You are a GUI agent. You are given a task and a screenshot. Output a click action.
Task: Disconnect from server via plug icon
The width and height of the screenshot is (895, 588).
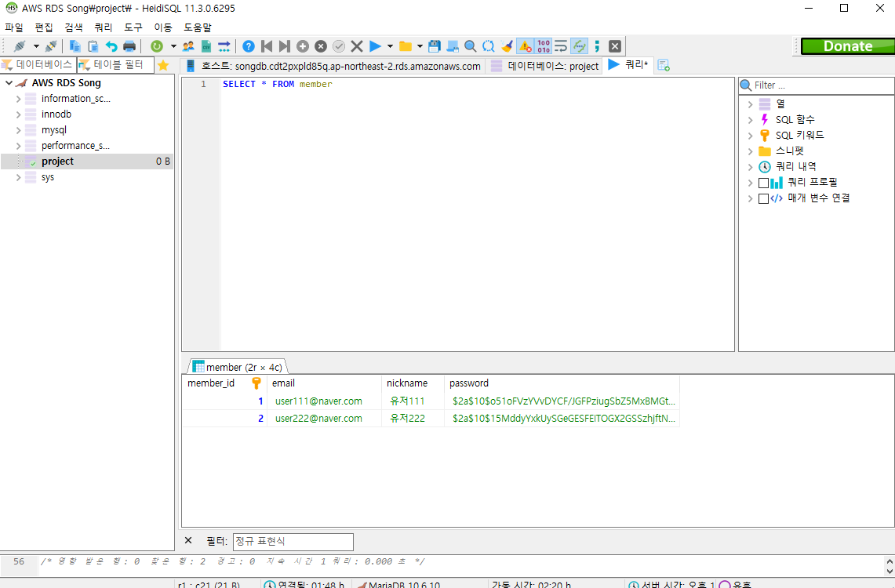point(51,46)
